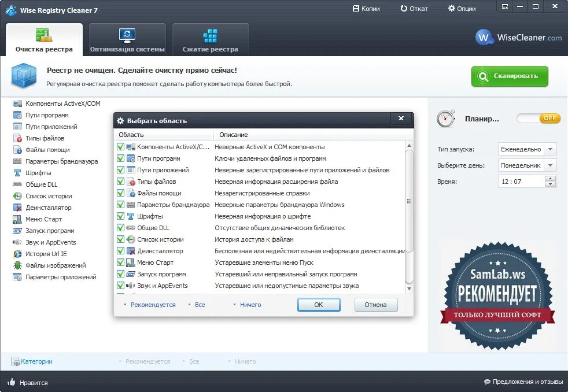Click the Общие DLL icon in left list
The width and height of the screenshot is (568, 392).
[x=17, y=184]
